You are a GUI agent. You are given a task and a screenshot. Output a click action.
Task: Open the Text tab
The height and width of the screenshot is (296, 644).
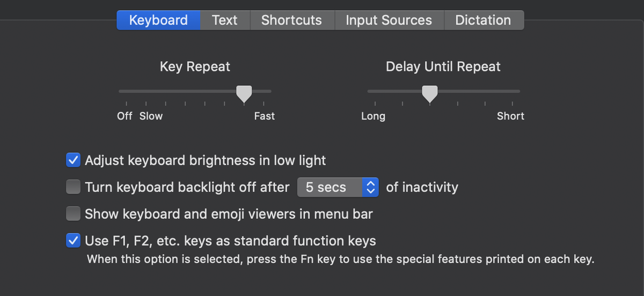point(224,20)
